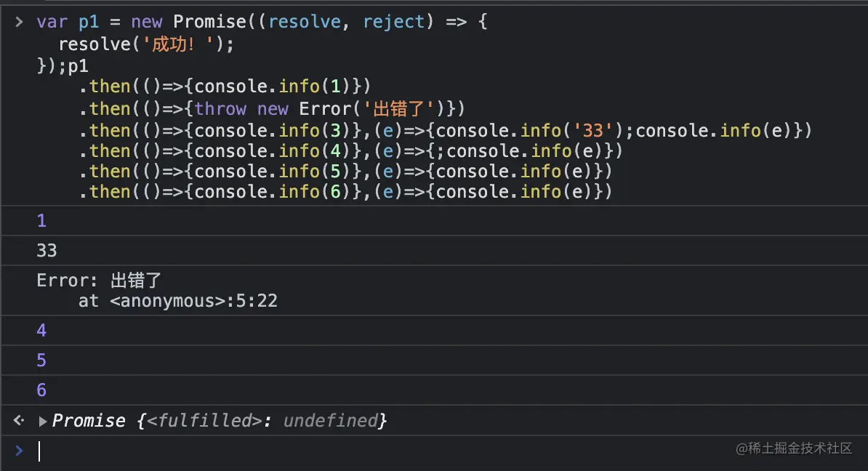
Task: Click the blue prompt chevron at the bottom
Action: click(x=19, y=451)
